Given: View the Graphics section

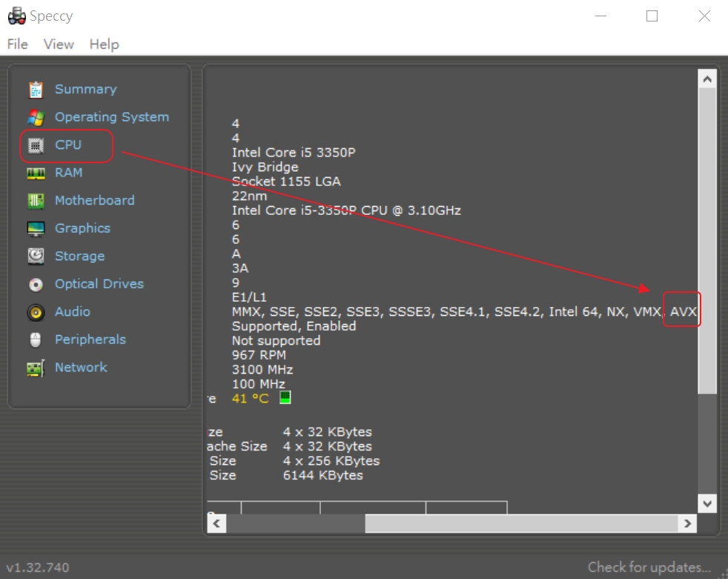Looking at the screenshot, I should (82, 228).
